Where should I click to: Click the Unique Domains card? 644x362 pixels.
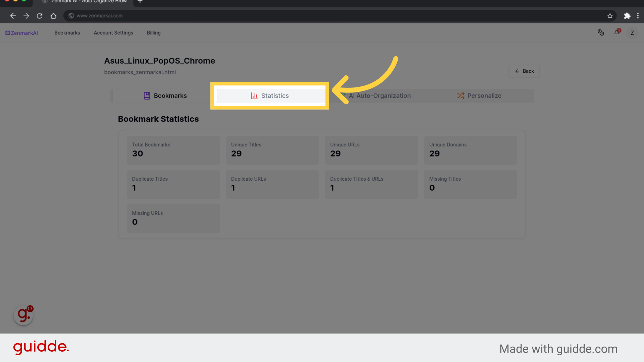(x=470, y=150)
